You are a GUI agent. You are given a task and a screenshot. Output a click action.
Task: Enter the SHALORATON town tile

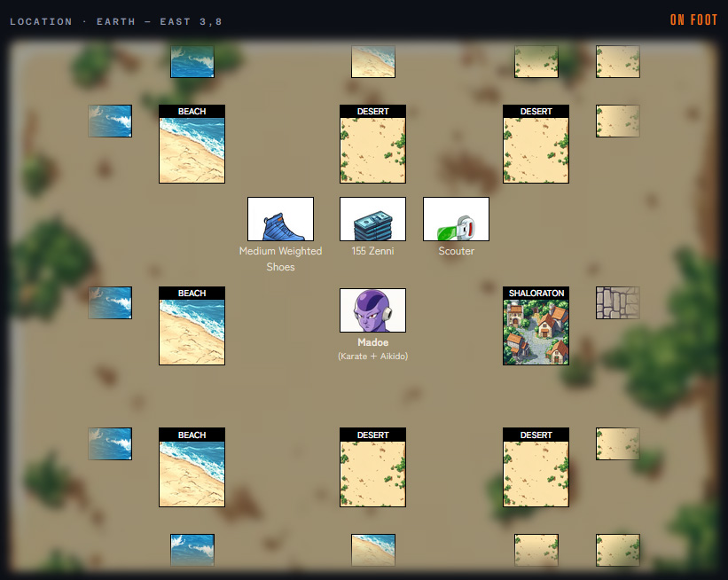coord(536,325)
